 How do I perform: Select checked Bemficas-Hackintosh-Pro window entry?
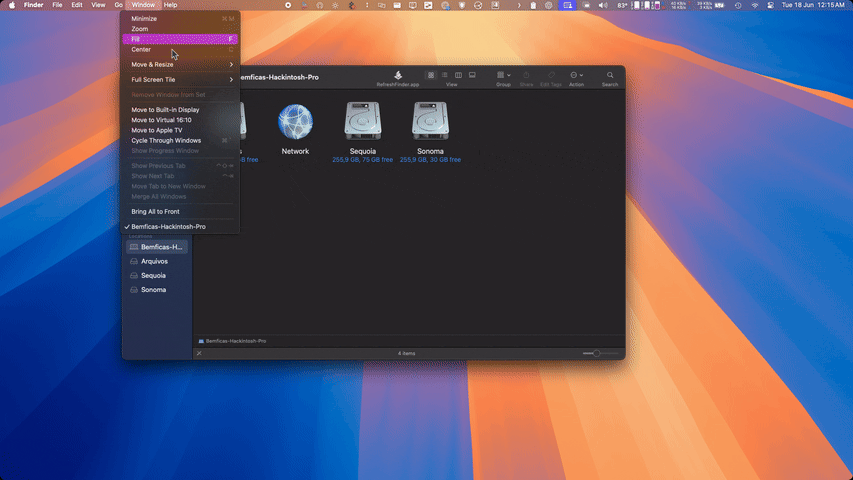(180, 226)
